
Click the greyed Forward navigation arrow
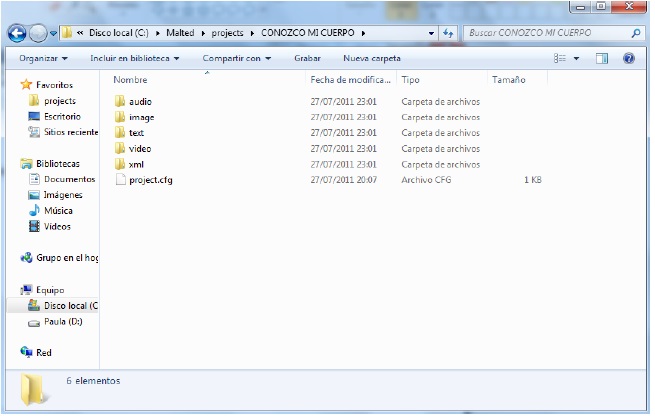[38, 33]
